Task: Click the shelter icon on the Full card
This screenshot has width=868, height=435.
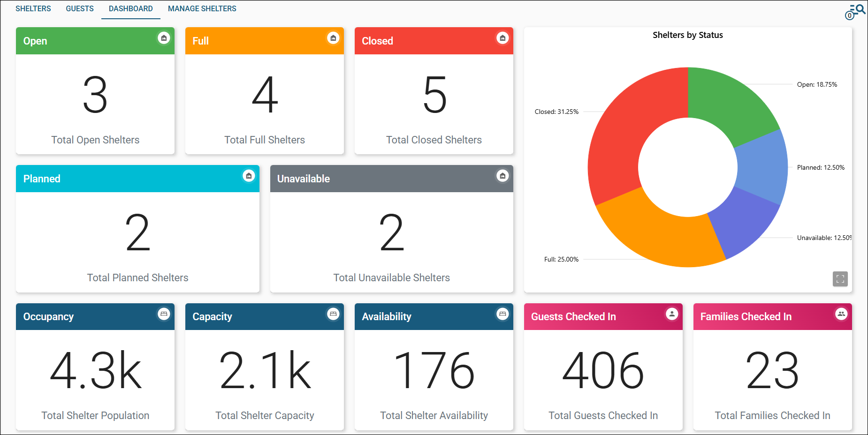Action: point(333,39)
